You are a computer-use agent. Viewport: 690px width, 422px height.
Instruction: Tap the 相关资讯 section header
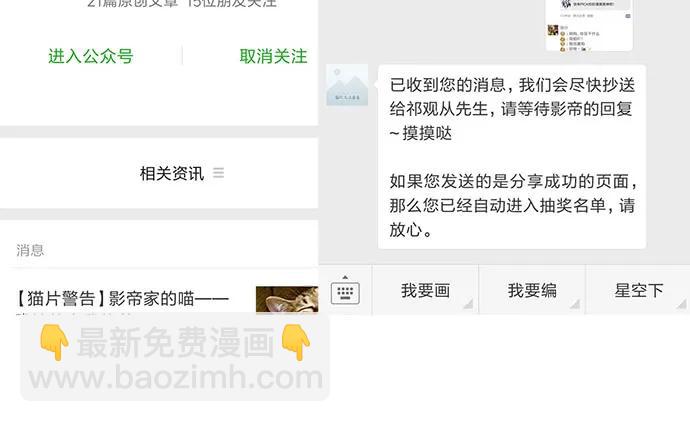coord(172,173)
